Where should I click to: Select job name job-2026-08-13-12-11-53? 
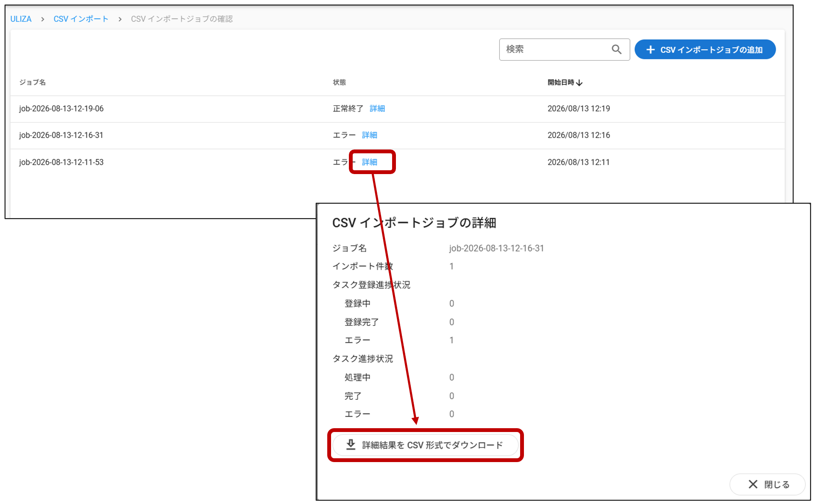tap(61, 162)
